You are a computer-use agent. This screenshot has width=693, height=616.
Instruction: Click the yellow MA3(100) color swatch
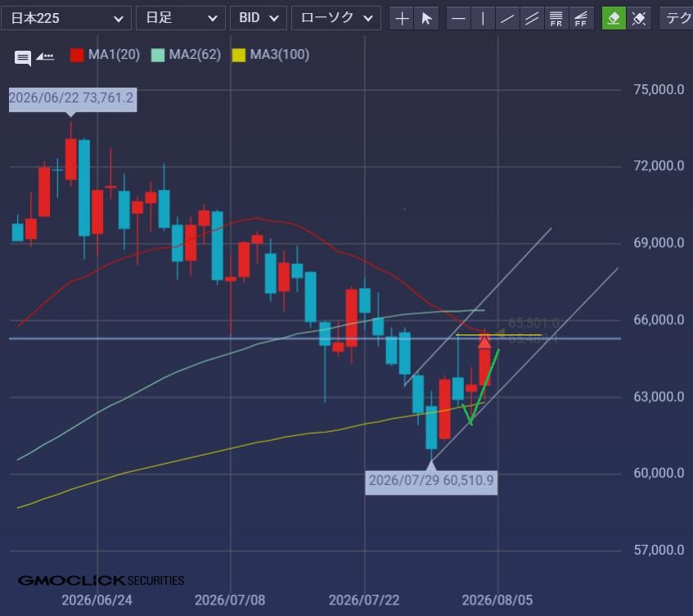(239, 56)
